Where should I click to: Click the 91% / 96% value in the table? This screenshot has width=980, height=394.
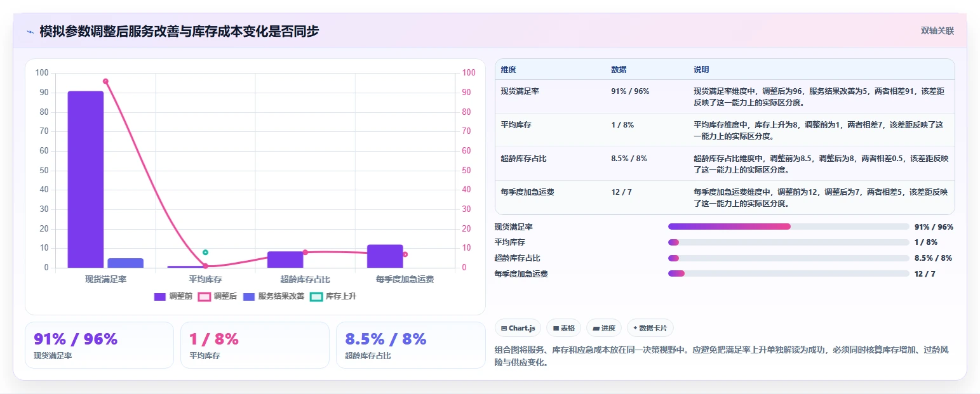pos(630,91)
